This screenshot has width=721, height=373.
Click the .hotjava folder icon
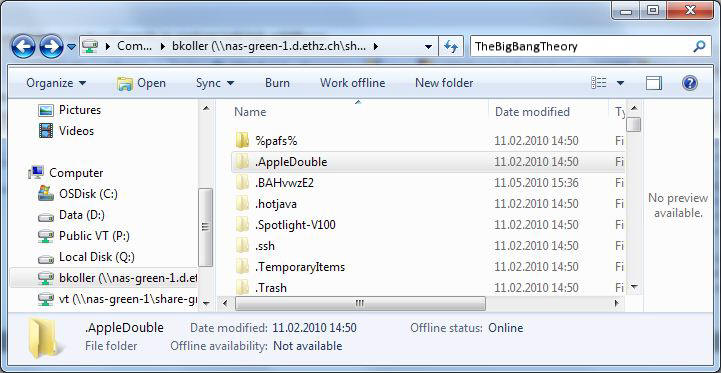pos(242,203)
